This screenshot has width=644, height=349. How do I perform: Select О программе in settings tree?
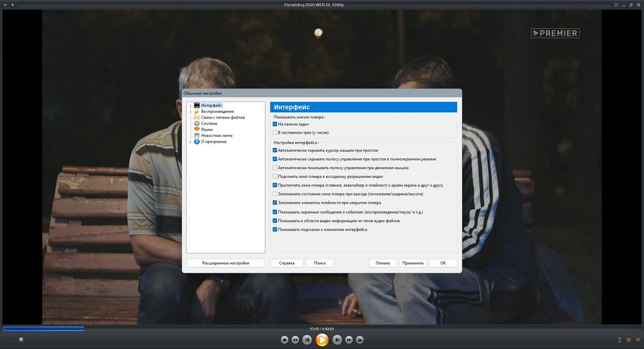214,142
